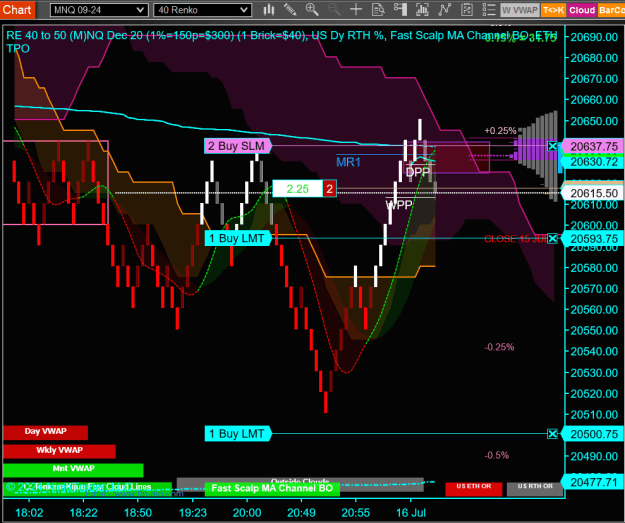Open the strategies clipboard icon

(x=467, y=10)
